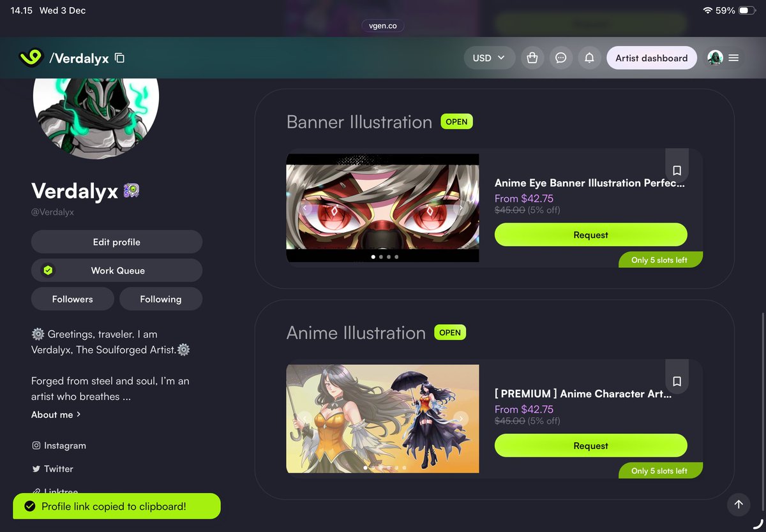Open the Artist dashboard
766x532 pixels.
click(x=652, y=58)
